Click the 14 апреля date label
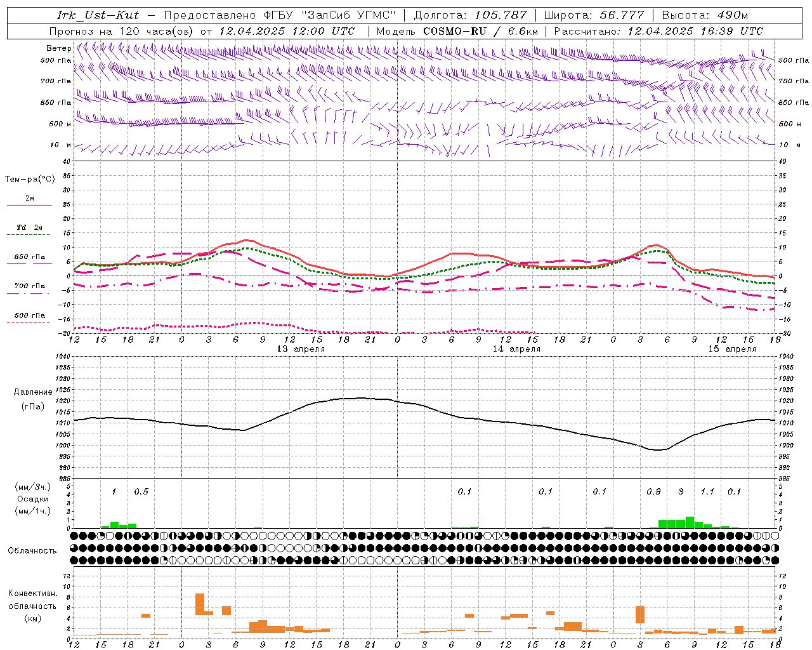This screenshot has height=650, width=812. (516, 349)
